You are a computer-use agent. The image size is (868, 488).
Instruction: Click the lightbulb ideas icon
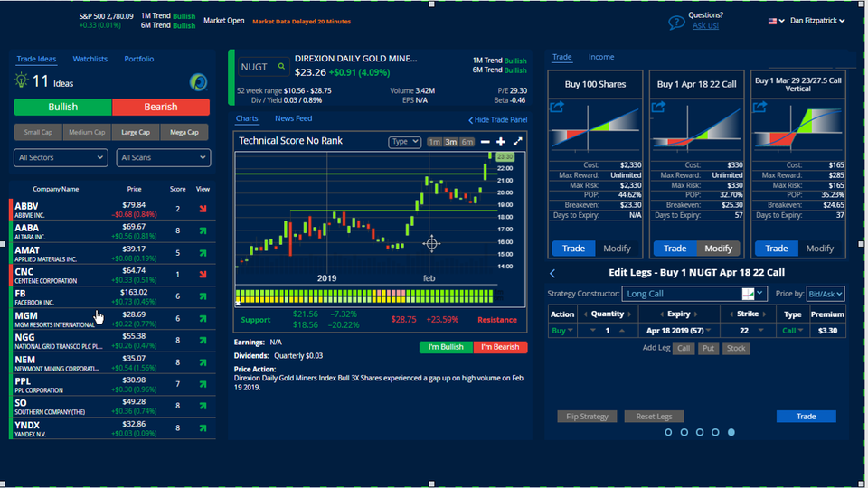[x=21, y=80]
